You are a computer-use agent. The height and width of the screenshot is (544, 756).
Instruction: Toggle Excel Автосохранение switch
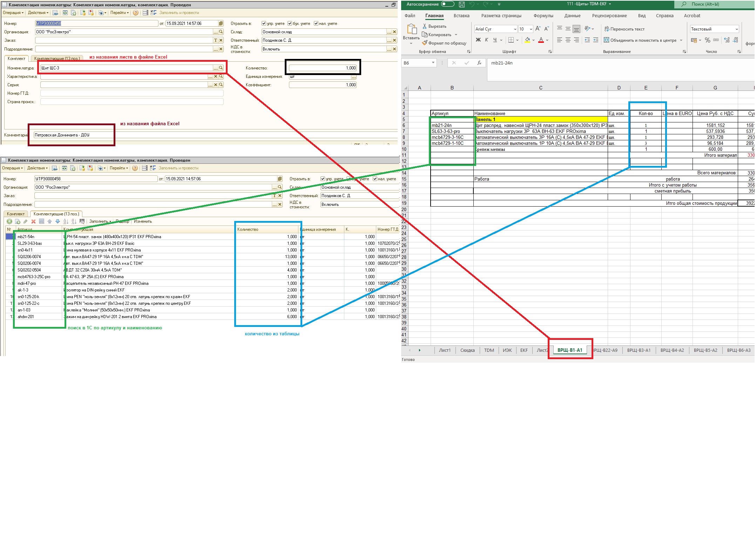click(447, 4)
